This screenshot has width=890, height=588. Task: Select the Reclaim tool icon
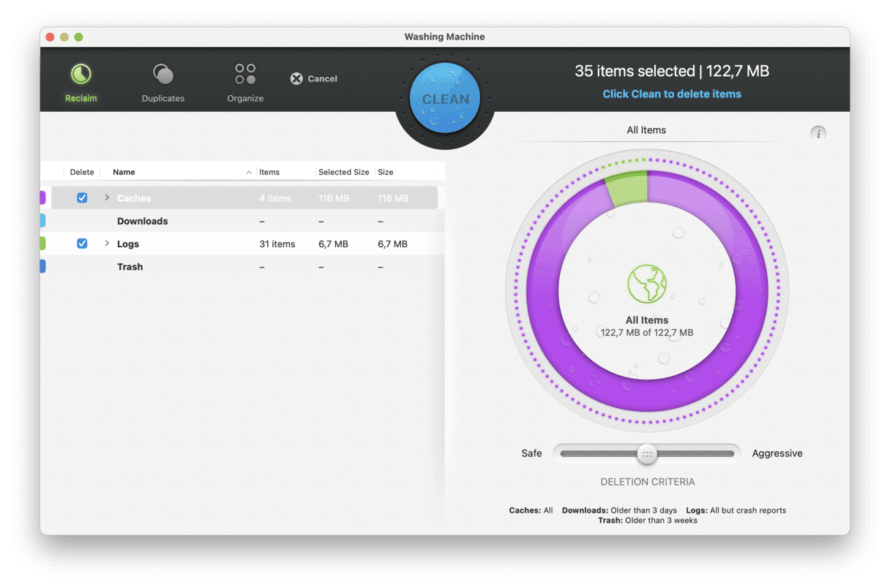pos(81,73)
